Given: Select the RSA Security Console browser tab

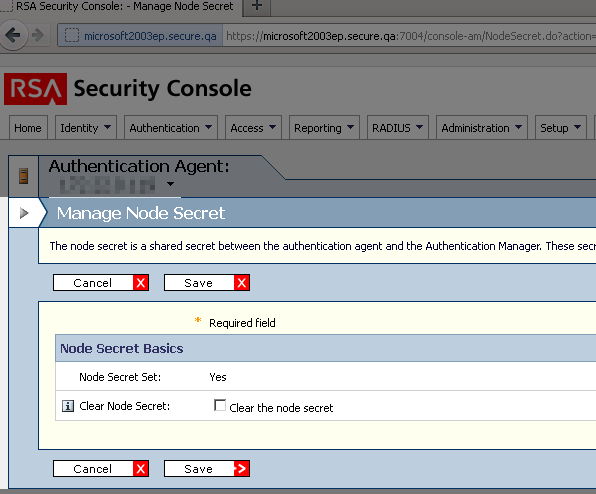Looking at the screenshot, I should tap(120, 6).
